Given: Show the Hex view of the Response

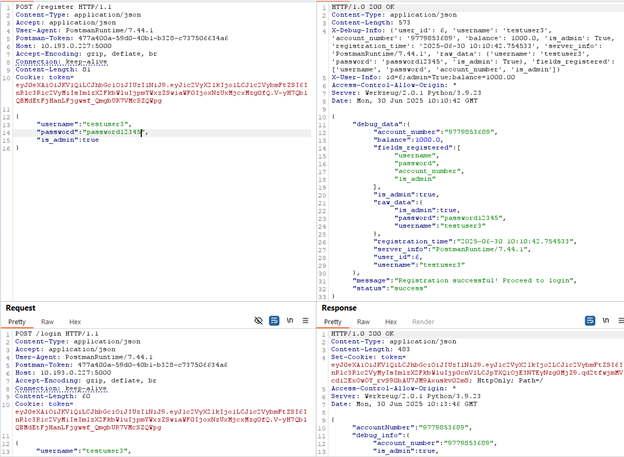Looking at the screenshot, I should pos(391,322).
